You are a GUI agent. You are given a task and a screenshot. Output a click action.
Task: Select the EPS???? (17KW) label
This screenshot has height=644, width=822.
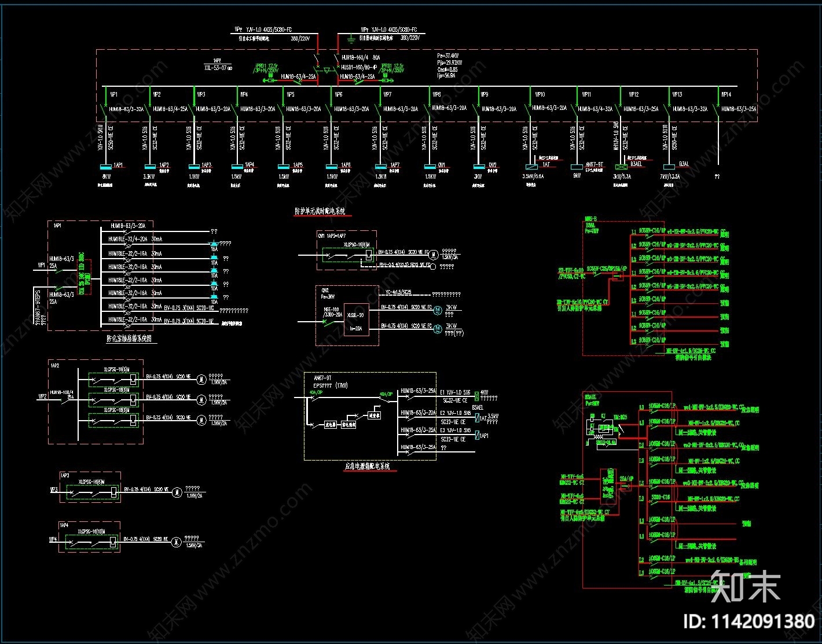(331, 385)
